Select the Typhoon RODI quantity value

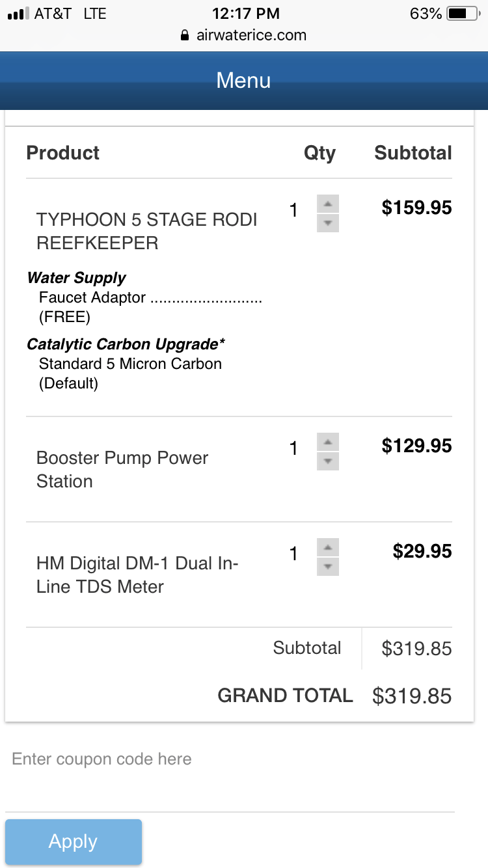click(x=293, y=210)
